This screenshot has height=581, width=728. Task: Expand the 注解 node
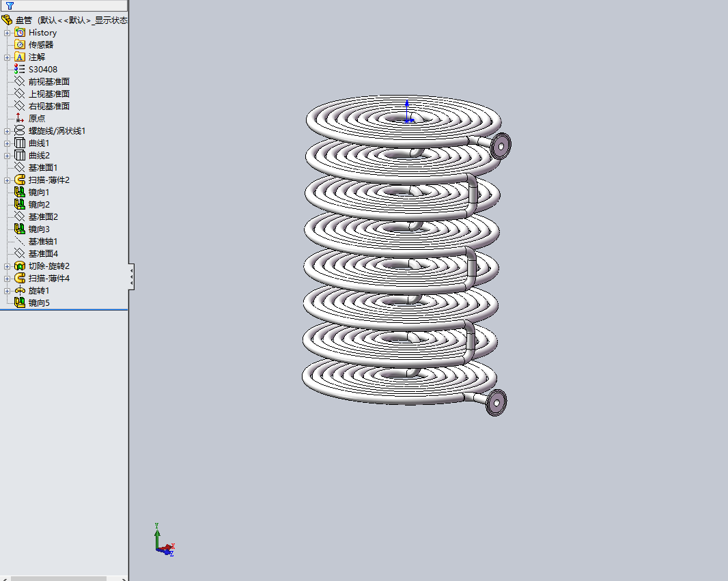click(7, 57)
